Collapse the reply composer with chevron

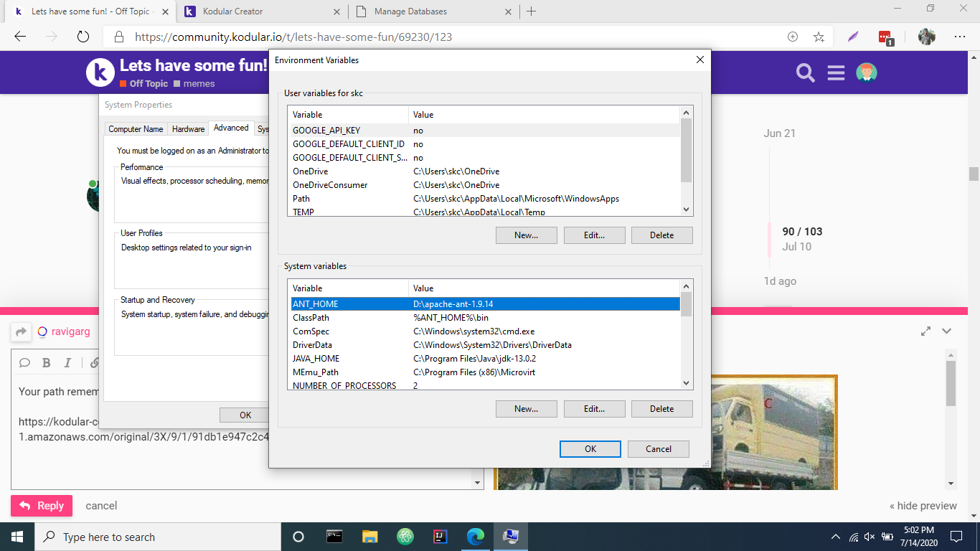(947, 331)
